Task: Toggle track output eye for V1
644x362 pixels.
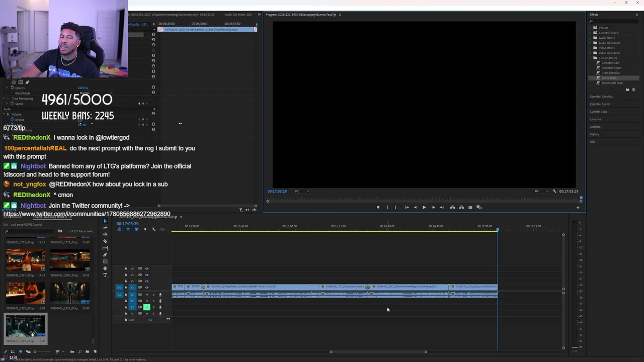Action: coord(147,288)
